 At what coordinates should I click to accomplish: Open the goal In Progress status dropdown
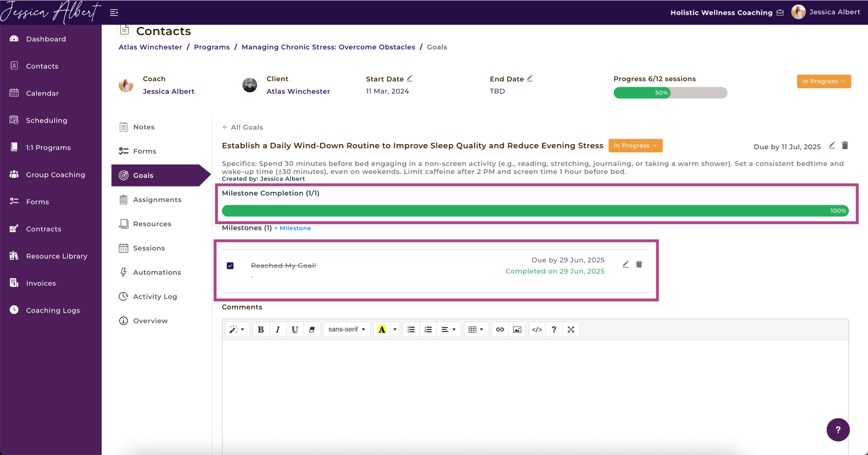coord(635,146)
